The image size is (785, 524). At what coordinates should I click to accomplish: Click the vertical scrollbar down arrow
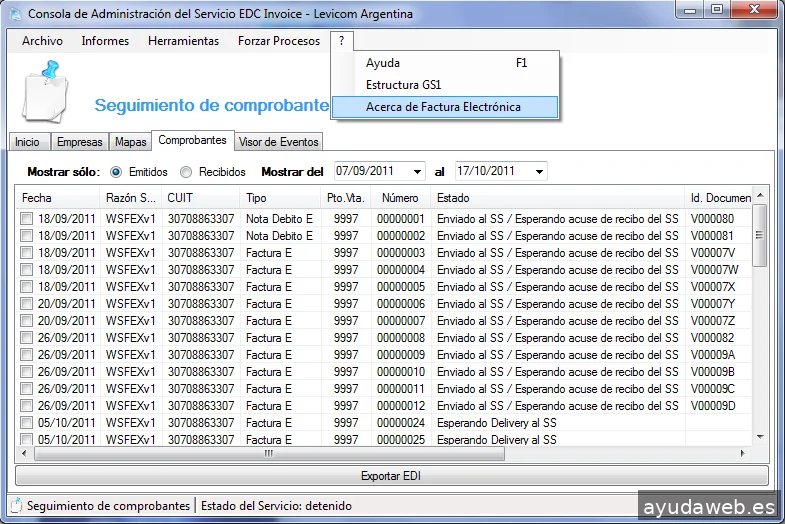click(x=760, y=436)
